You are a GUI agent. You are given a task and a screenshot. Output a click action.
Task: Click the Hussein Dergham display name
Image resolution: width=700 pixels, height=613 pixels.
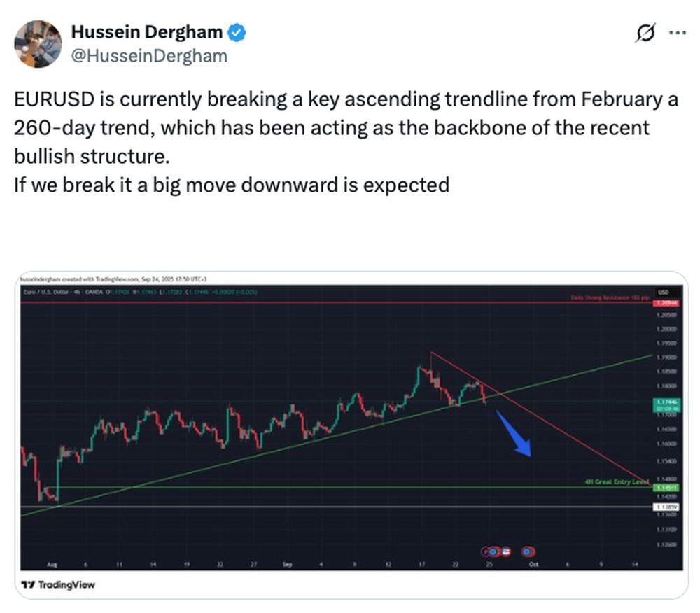coord(147,32)
